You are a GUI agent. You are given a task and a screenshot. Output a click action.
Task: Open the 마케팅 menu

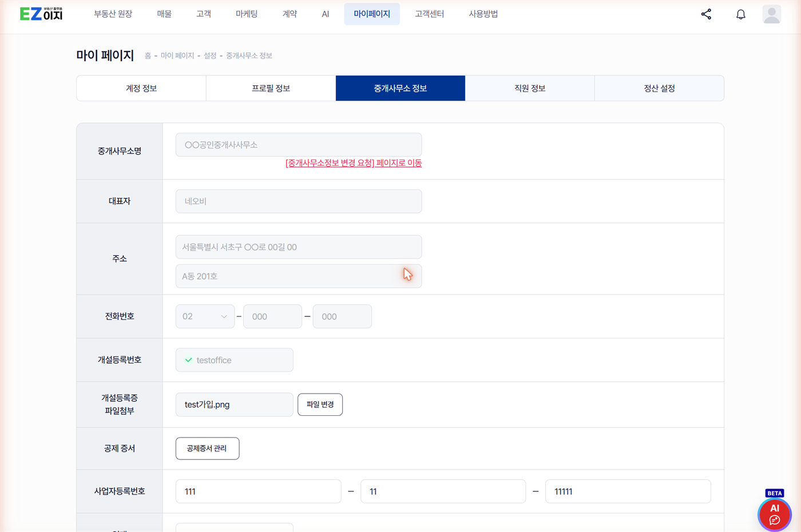tap(247, 14)
